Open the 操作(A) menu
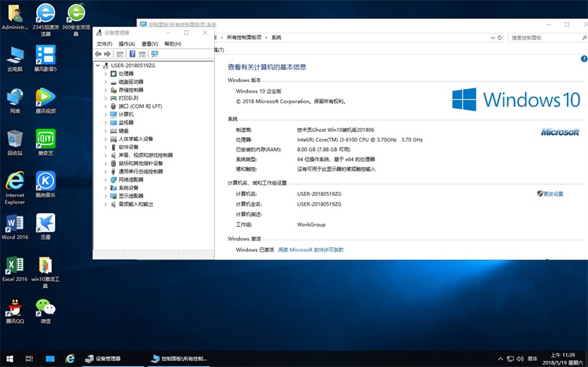This screenshot has width=588, height=367. pyautogui.click(x=127, y=44)
